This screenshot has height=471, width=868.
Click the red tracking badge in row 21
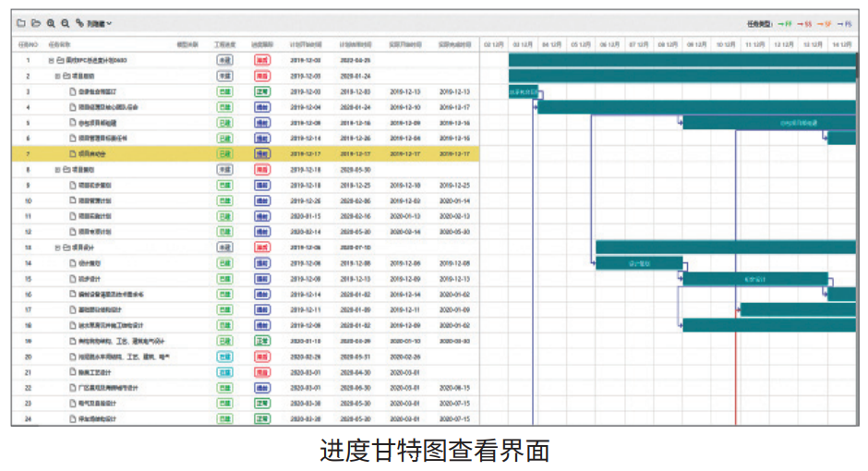coord(262,372)
